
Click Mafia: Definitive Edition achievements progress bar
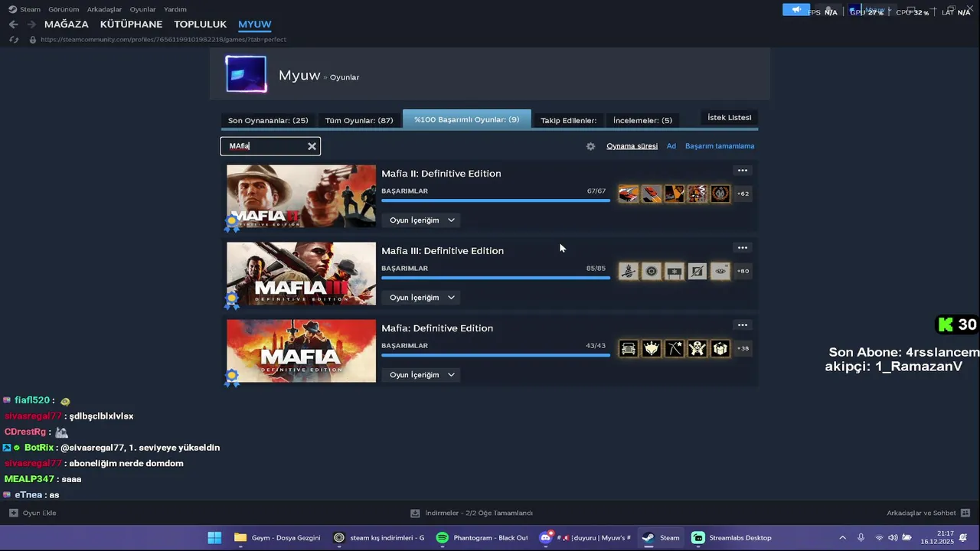pos(495,355)
